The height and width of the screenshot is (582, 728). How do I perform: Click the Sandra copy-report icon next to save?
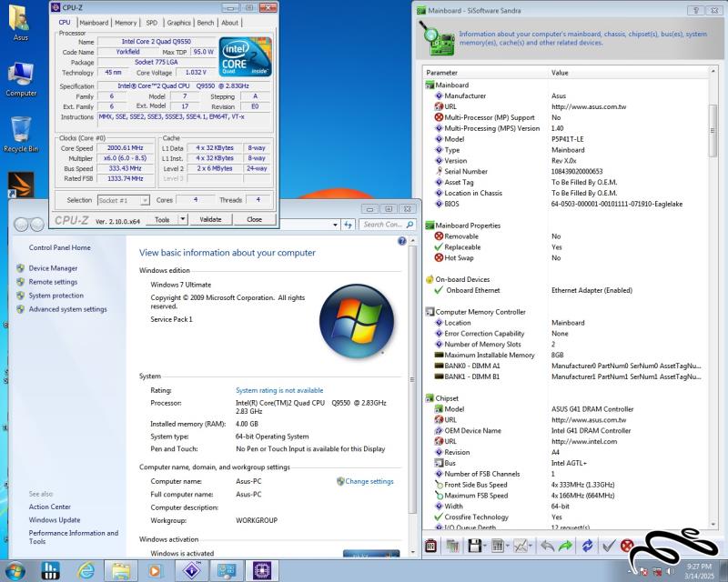tap(452, 546)
